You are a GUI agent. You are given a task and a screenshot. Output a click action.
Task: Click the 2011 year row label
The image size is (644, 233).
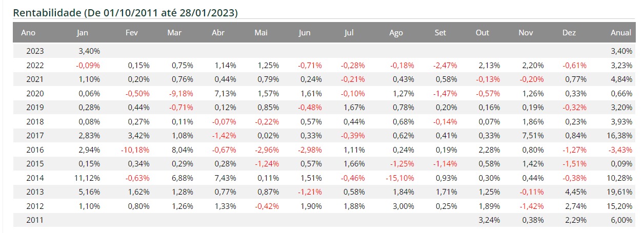click(x=35, y=220)
